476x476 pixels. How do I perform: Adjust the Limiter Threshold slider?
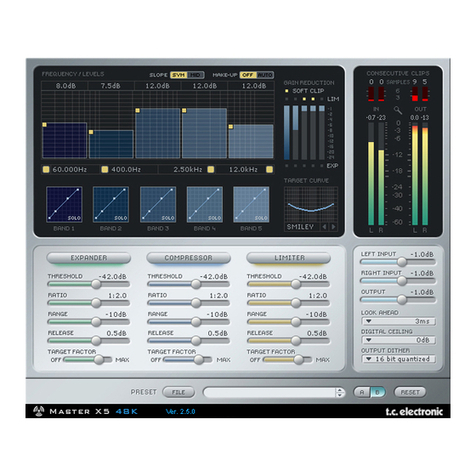tap(296, 284)
